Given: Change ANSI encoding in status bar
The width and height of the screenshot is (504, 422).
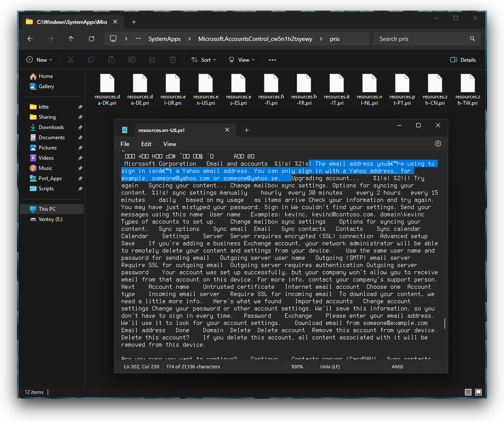Looking at the screenshot, I should coord(397,367).
